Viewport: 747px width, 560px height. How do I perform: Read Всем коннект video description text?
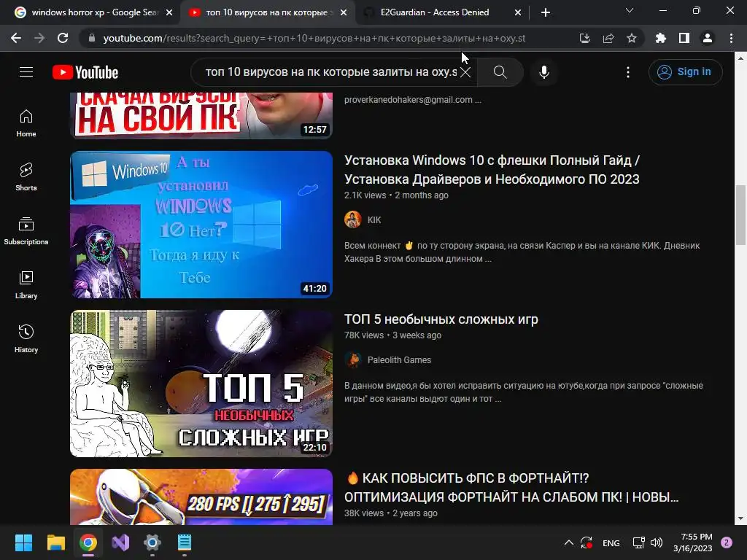522,252
